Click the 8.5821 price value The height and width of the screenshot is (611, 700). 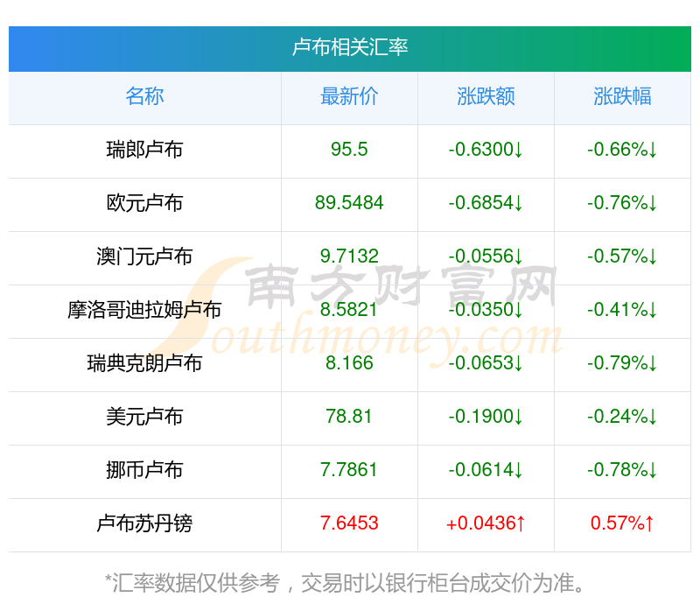pos(349,310)
